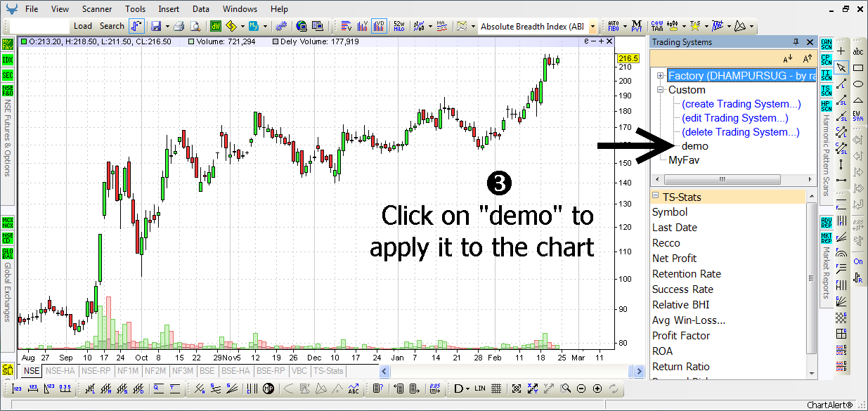Click create Trading System link
This screenshot has width=868, height=411.
tap(741, 104)
